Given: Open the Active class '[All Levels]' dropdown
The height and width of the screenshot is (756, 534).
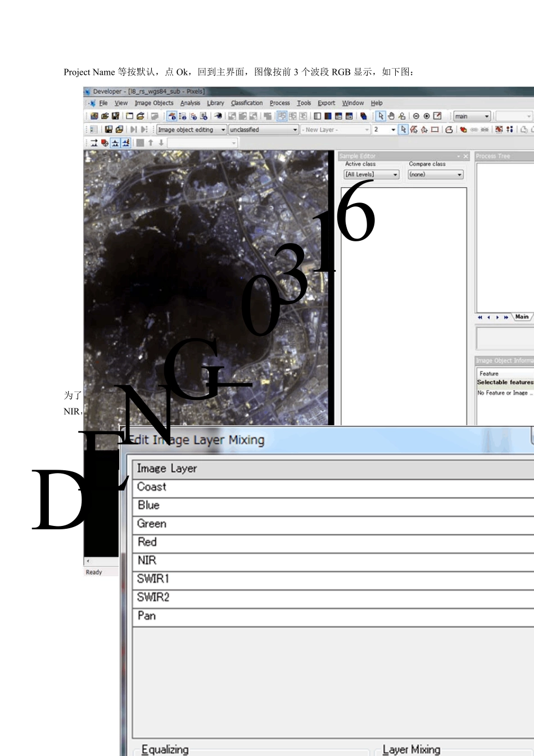Looking at the screenshot, I should point(372,174).
